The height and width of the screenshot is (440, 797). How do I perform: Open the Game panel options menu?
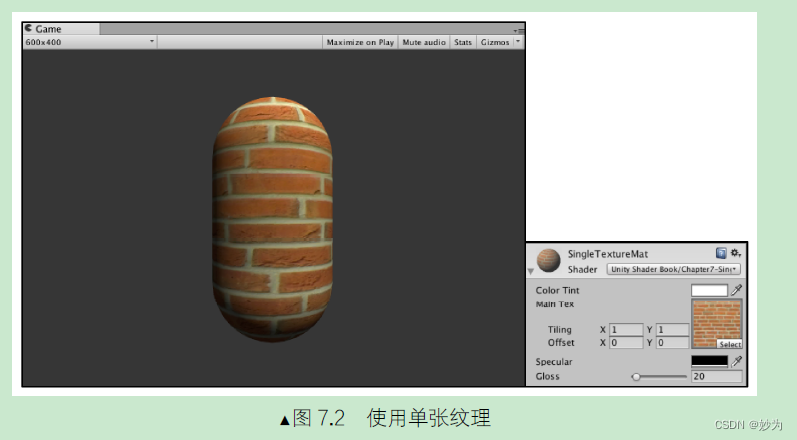click(x=518, y=30)
